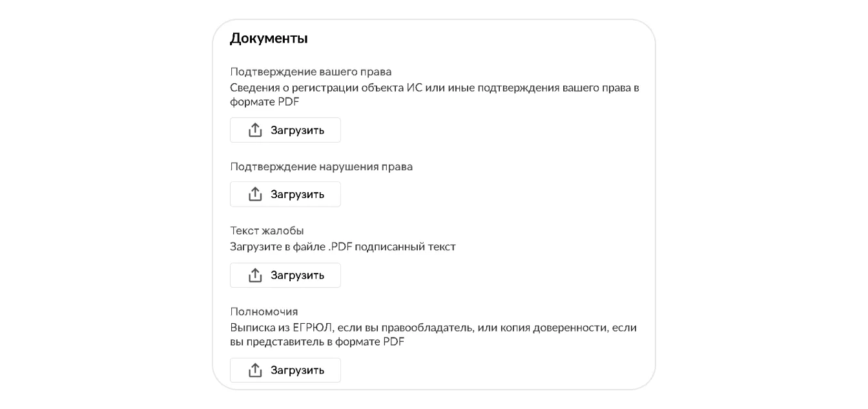Click hint Загрузите в файле .PDF подписанный текст
This screenshot has width=868, height=409.
[342, 246]
